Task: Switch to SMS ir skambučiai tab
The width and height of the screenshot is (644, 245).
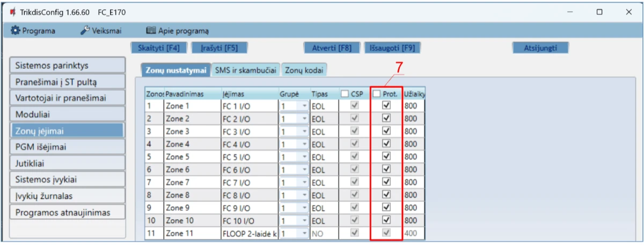Action: click(245, 70)
